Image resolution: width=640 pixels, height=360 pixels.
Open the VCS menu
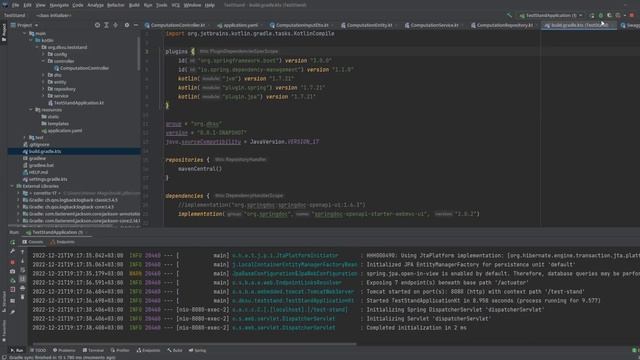(176, 5)
